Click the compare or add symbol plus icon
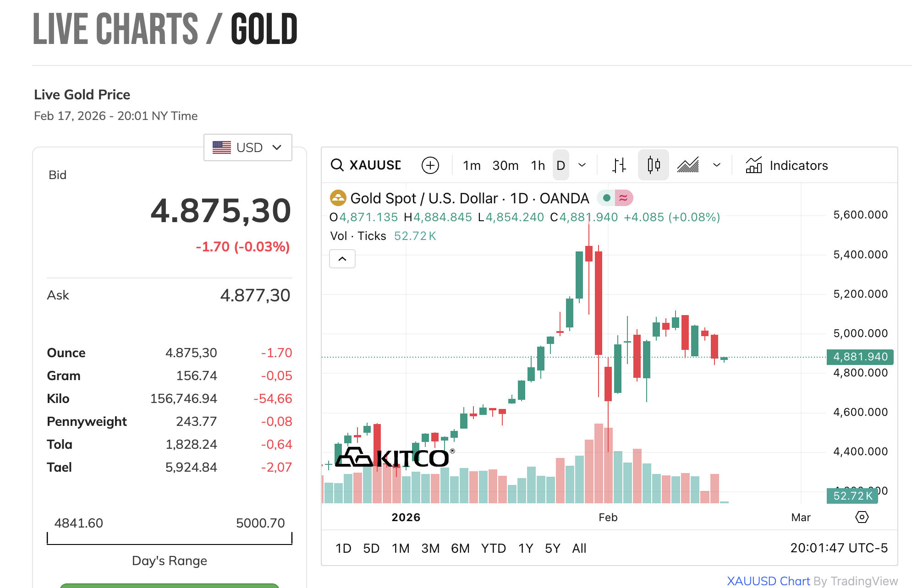Viewport: 912px width, 588px height. click(430, 165)
